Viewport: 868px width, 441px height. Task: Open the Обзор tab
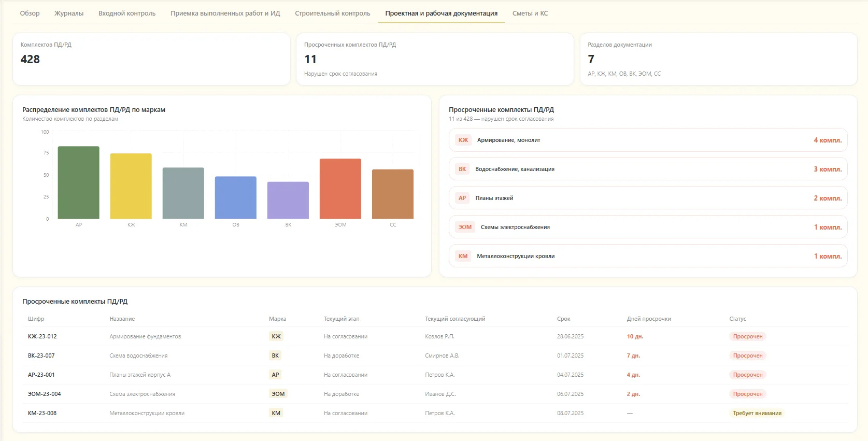pyautogui.click(x=30, y=13)
